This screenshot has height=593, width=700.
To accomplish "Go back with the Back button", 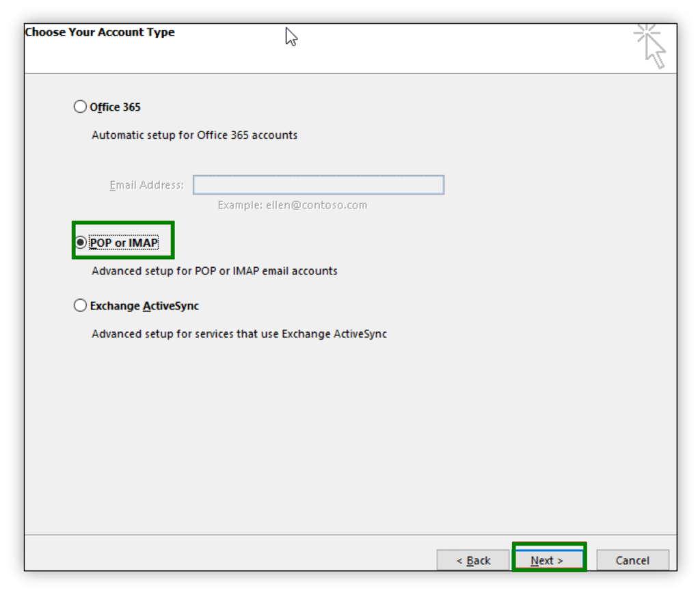I will [473, 560].
